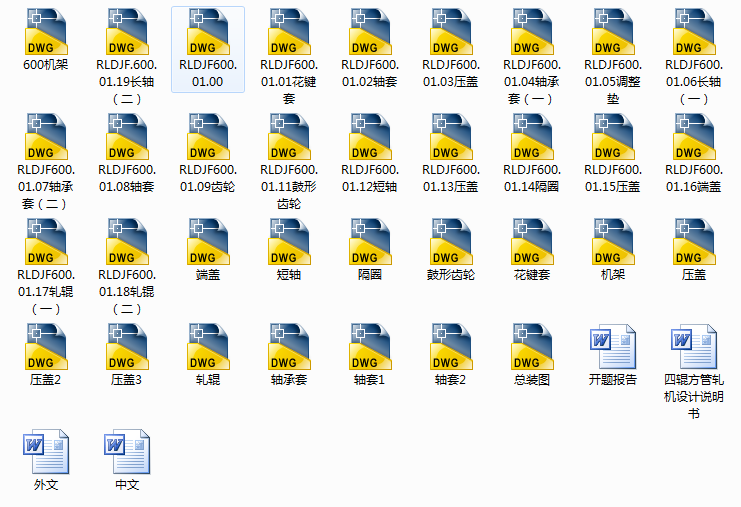Select the 花键套 DWG file icon
This screenshot has width=741, height=507.
[x=532, y=241]
